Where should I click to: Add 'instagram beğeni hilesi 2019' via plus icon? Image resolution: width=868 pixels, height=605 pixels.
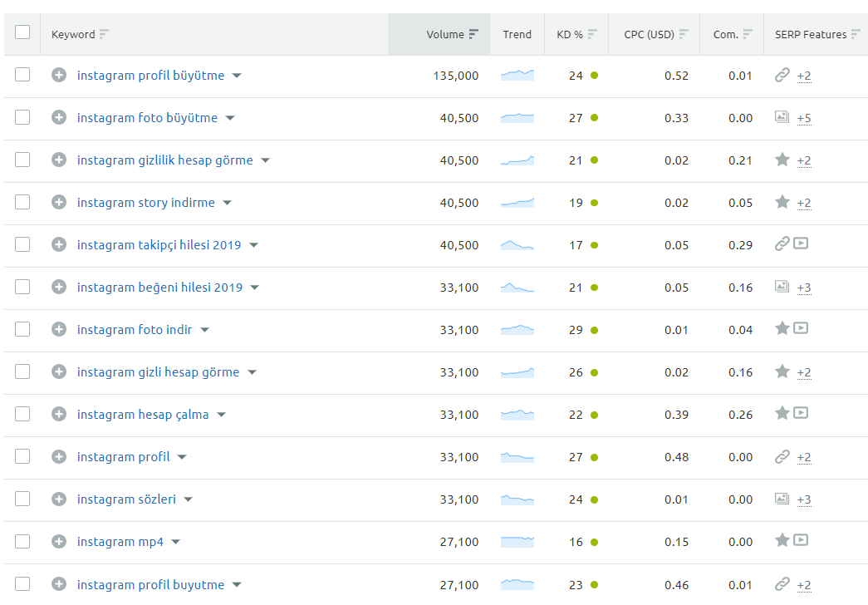click(x=59, y=287)
